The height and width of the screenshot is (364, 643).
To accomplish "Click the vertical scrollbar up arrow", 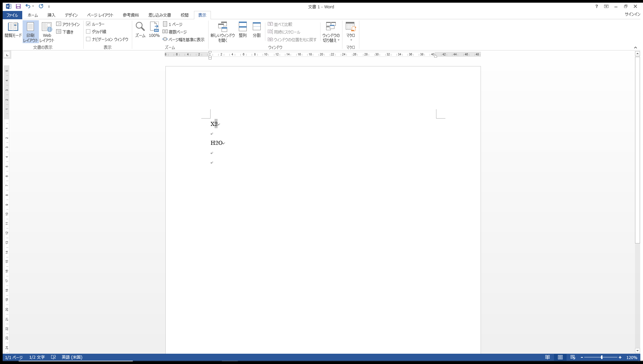I will tap(637, 53).
